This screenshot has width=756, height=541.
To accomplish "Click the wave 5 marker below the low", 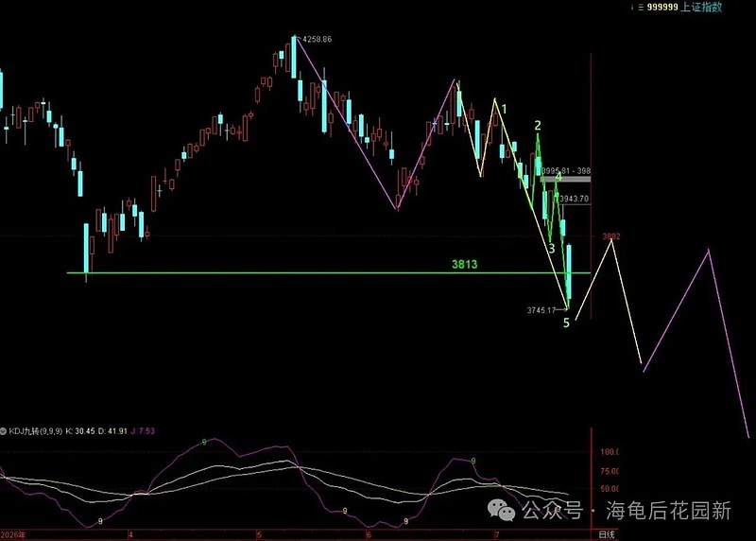I will (x=566, y=323).
